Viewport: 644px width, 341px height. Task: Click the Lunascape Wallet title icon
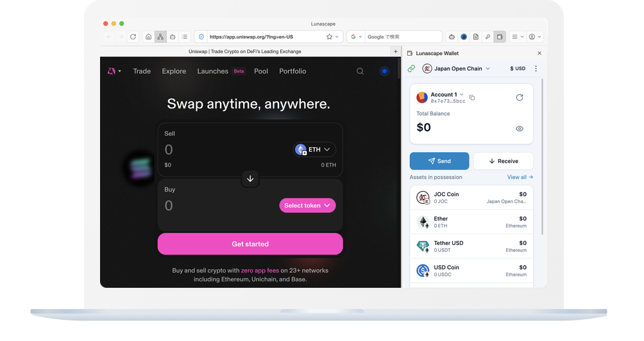coord(409,53)
